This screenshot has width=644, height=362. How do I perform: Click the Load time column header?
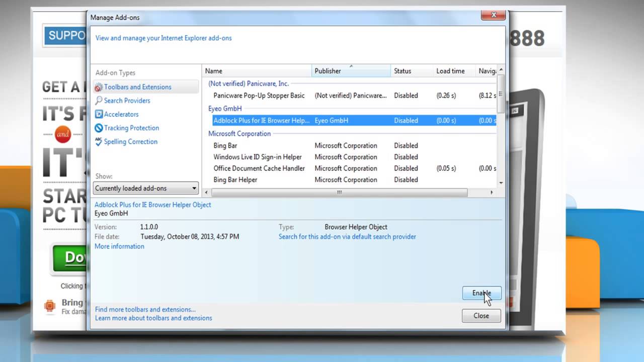tap(454, 71)
